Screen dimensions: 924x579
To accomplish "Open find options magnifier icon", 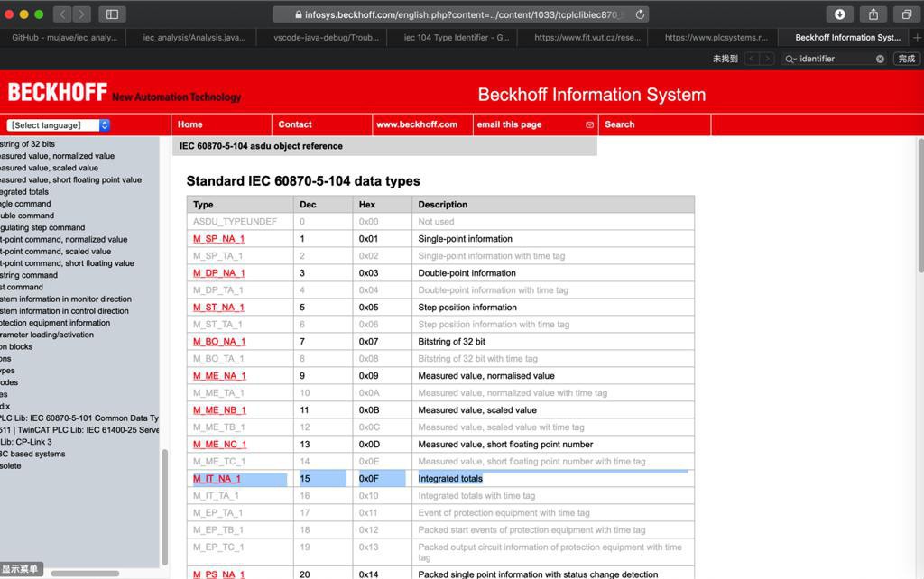I will (x=790, y=59).
